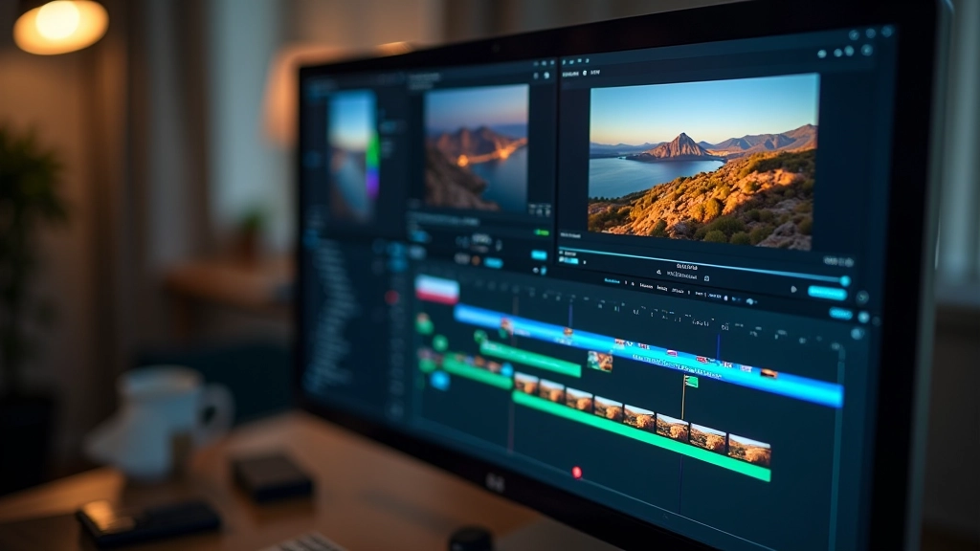Click the wide cyan button beside play
This screenshot has height=551, width=980.
pos(827,293)
